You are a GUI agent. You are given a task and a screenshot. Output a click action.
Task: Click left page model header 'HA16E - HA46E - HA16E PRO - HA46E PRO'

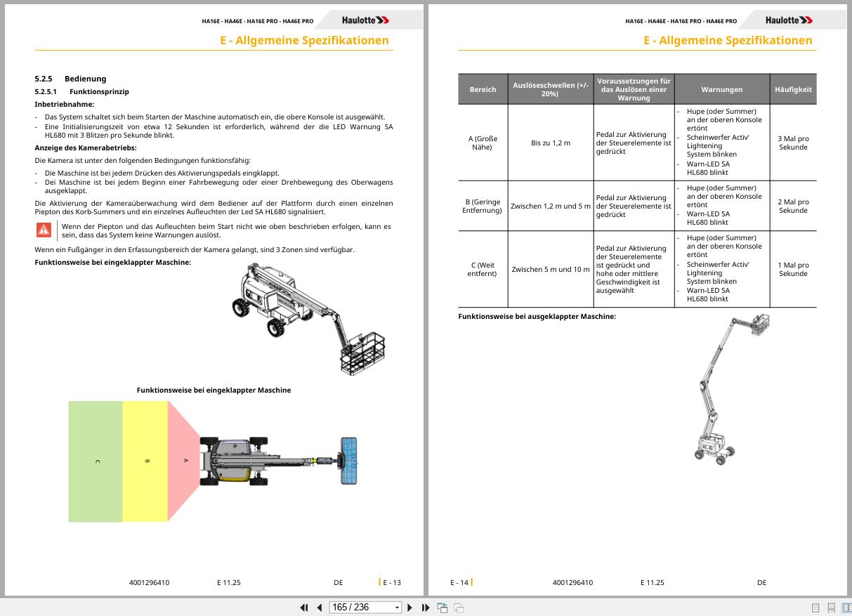258,21
